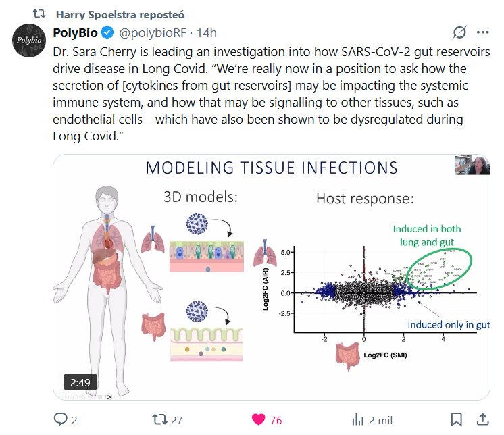
Task: Click the blue verified badge
Action: coord(107,32)
